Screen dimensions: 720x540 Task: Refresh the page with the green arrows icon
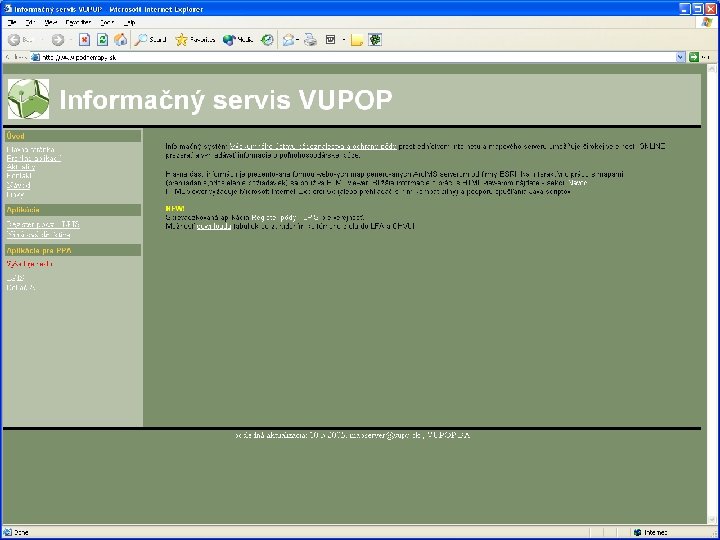pyautogui.click(x=102, y=40)
